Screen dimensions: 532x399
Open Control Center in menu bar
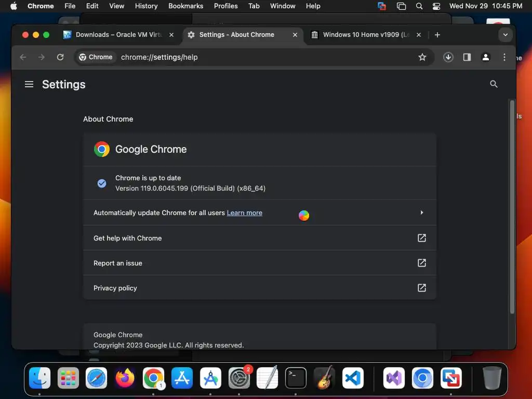click(436, 6)
